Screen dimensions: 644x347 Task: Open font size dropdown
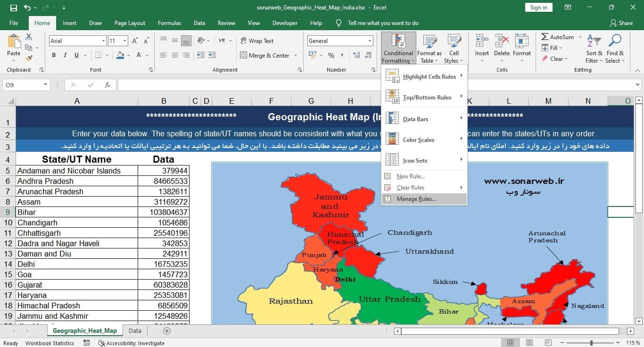point(124,41)
